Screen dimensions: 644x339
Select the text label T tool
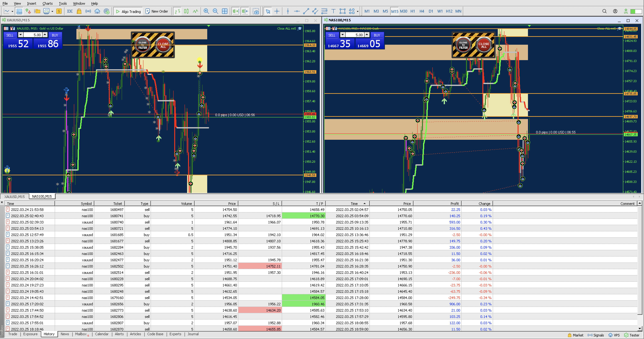[333, 11]
